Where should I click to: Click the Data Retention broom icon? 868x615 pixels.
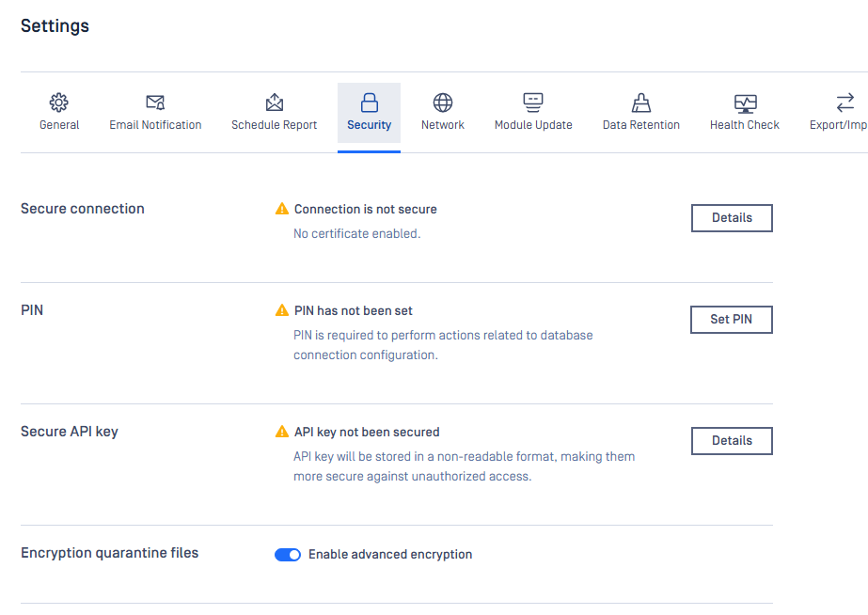641,102
